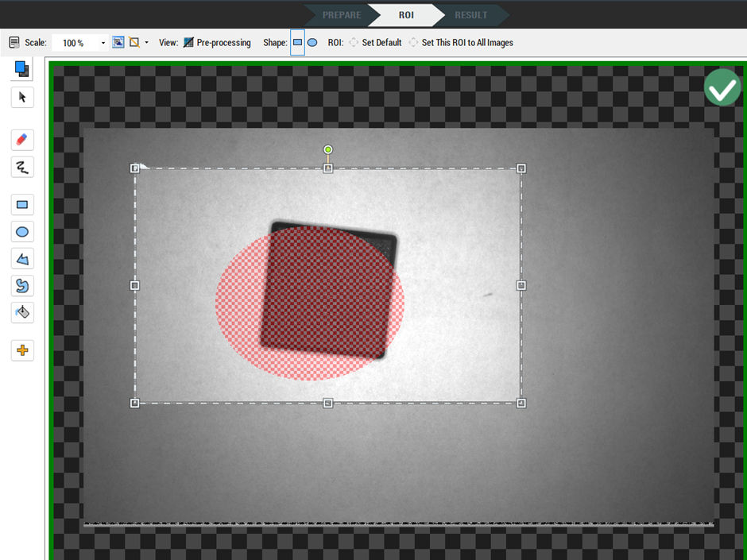Expand the arrow next to overlay icon

click(146, 42)
